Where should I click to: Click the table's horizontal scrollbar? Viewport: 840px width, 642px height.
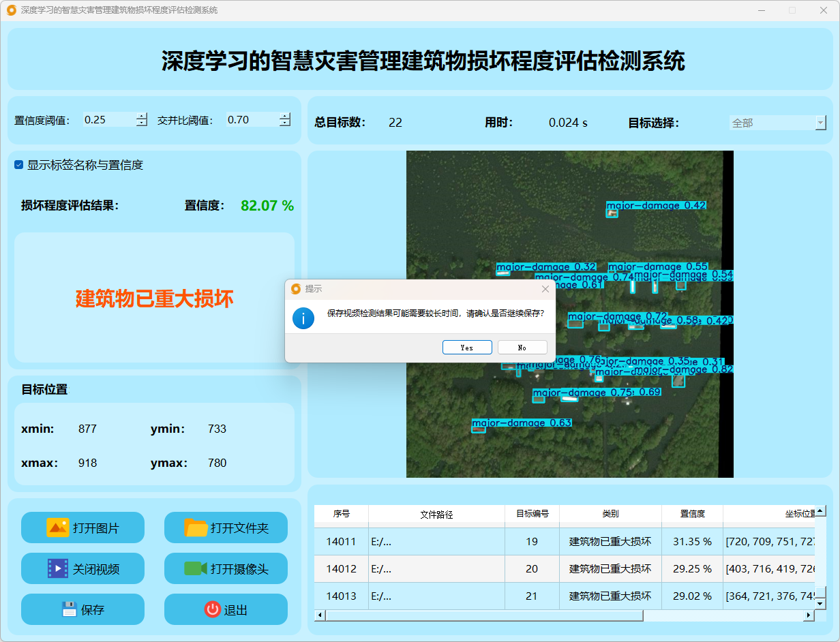coord(484,615)
